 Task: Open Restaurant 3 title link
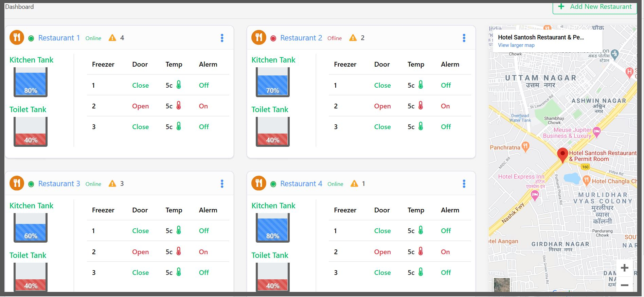tap(59, 184)
